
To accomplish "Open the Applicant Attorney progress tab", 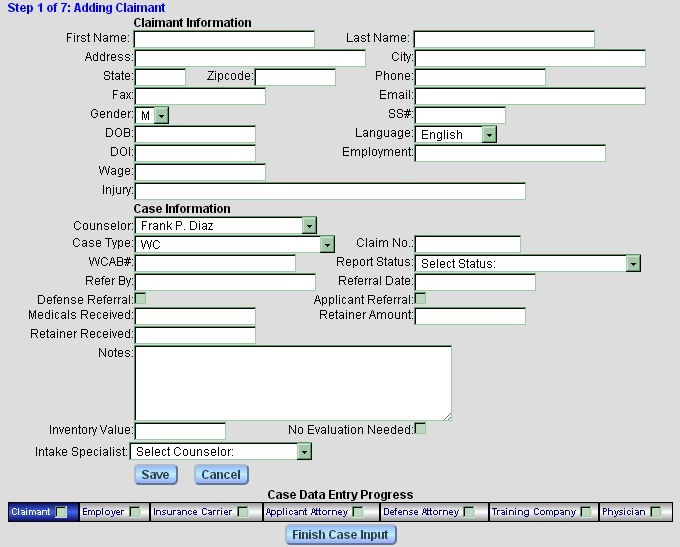I will click(307, 512).
